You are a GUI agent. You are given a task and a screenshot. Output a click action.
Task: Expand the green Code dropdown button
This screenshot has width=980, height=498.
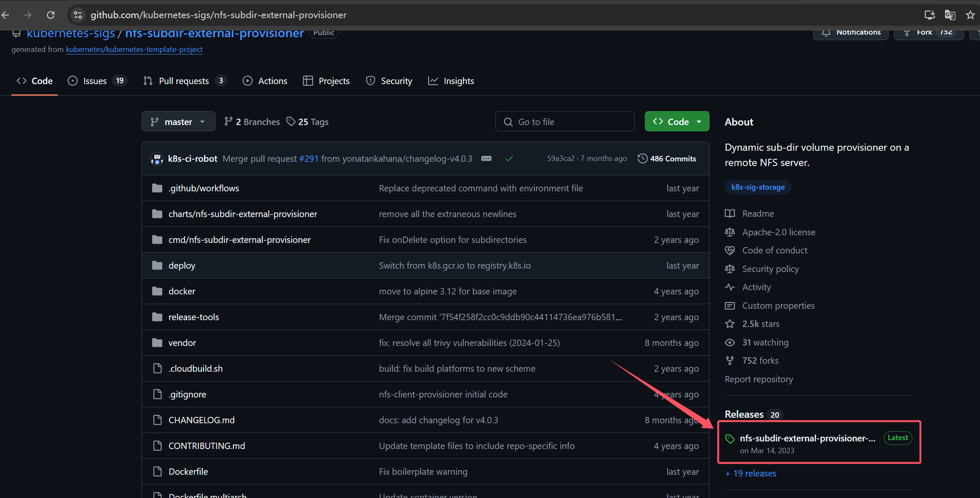point(677,122)
